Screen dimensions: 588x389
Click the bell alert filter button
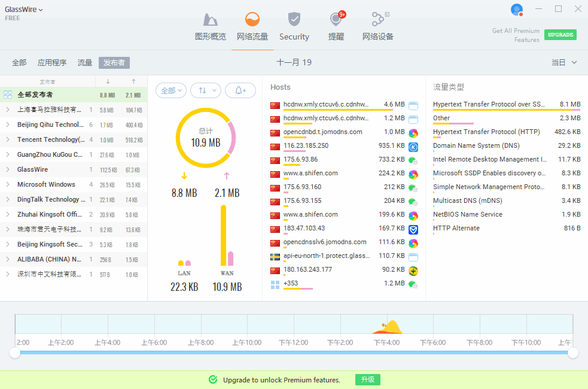[240, 90]
